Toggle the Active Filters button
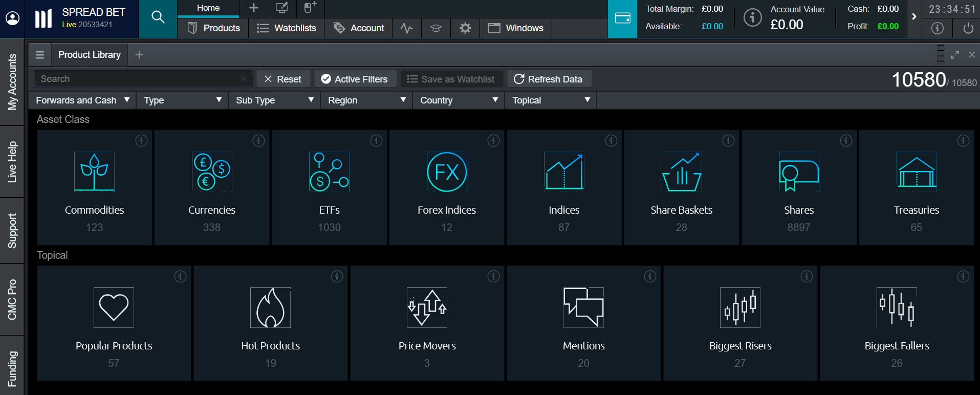Screen dimensions: 980x395 point(355,79)
